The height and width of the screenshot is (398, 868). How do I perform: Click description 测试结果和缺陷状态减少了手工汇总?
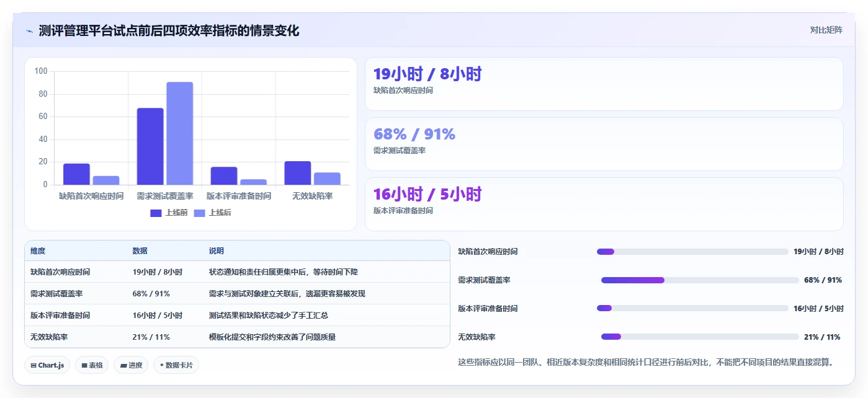click(269, 316)
